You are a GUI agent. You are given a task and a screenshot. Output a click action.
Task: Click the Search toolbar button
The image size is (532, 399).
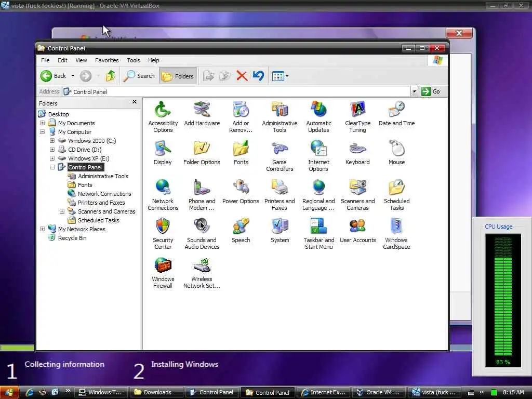pos(139,76)
